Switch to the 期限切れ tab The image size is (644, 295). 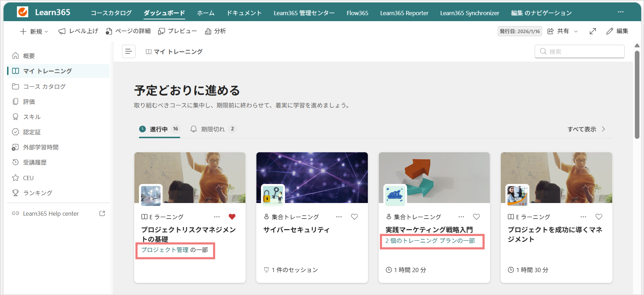click(x=213, y=129)
